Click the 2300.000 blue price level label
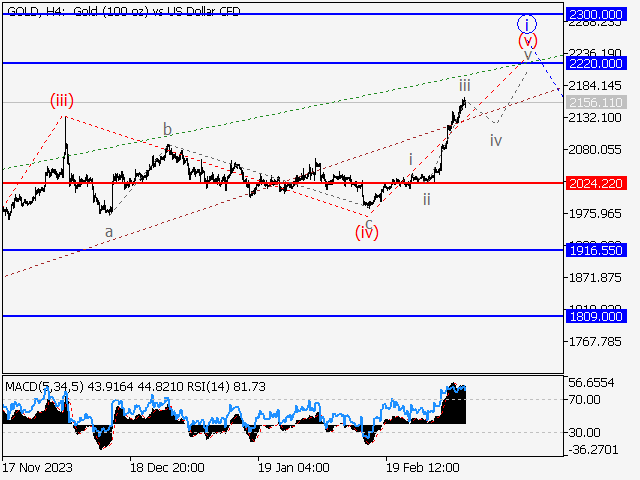640x480 pixels. [x=595, y=15]
